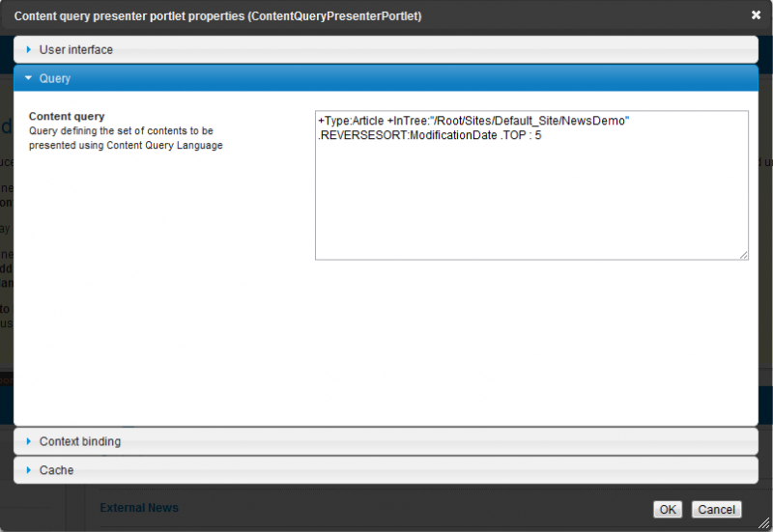Image resolution: width=773 pixels, height=532 pixels.
Task: Click the textarea resize grip corner
Action: point(743,255)
